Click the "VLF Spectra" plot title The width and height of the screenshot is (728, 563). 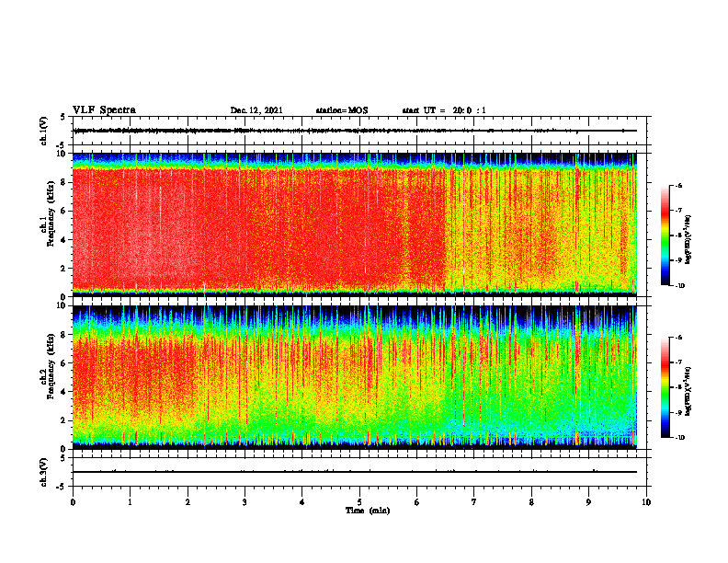coord(104,110)
